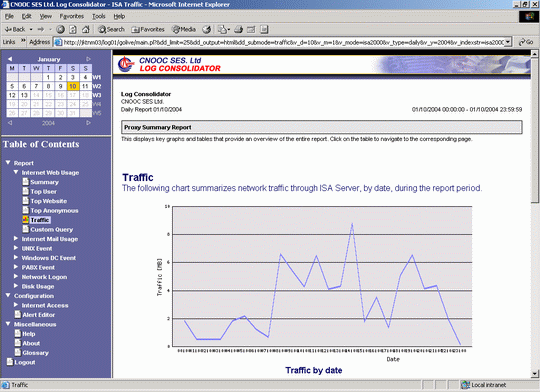Image resolution: width=540 pixels, height=392 pixels.
Task: Collapse the Miscellaneous tree node
Action: point(8,324)
